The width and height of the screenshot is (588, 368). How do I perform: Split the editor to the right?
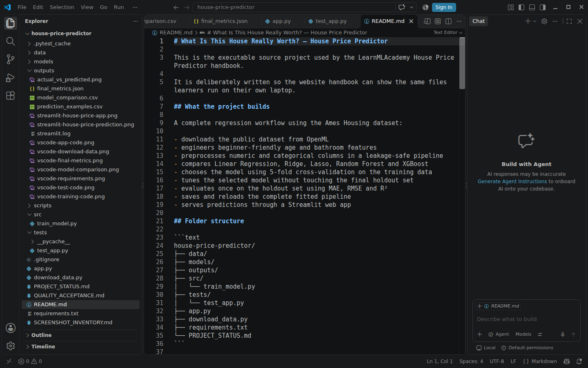tap(448, 21)
